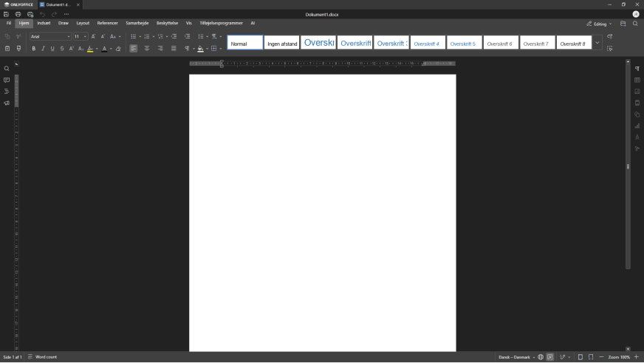
Task: Open the Arial font name dropdown
Action: (x=69, y=36)
